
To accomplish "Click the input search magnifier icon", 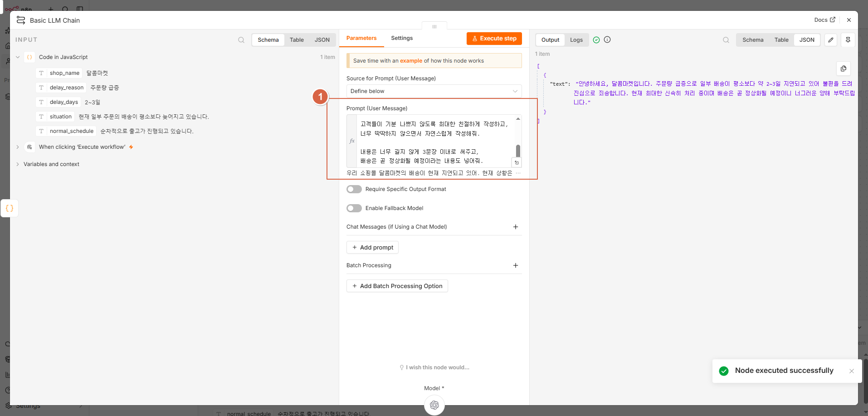I will point(241,40).
